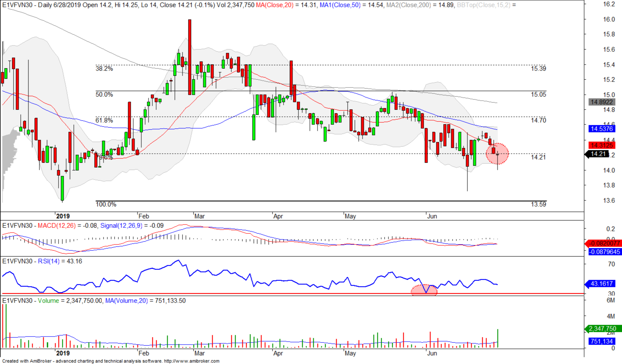The width and height of the screenshot is (622, 364).
Task: Click the Jun label on the price chart axis
Action: (x=432, y=216)
